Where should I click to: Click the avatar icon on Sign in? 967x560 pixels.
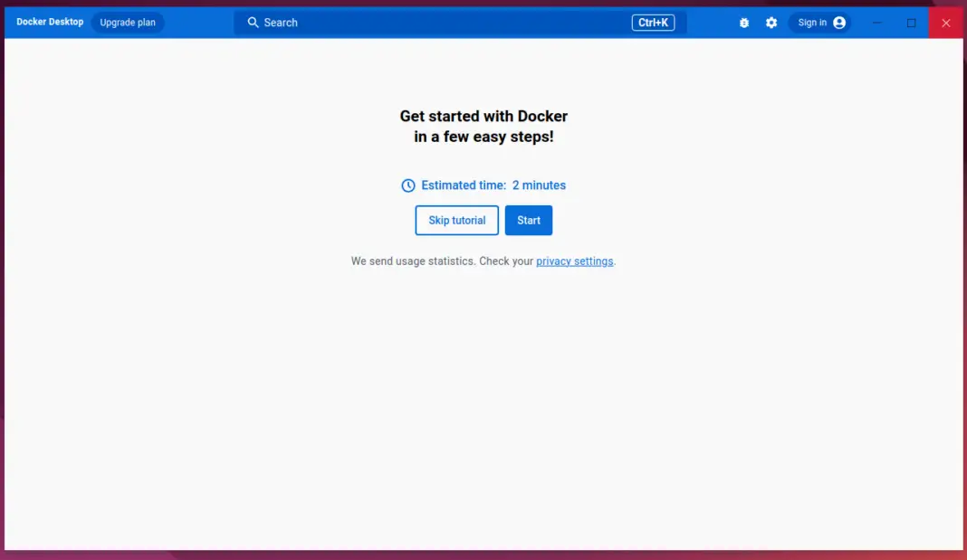pyautogui.click(x=838, y=23)
